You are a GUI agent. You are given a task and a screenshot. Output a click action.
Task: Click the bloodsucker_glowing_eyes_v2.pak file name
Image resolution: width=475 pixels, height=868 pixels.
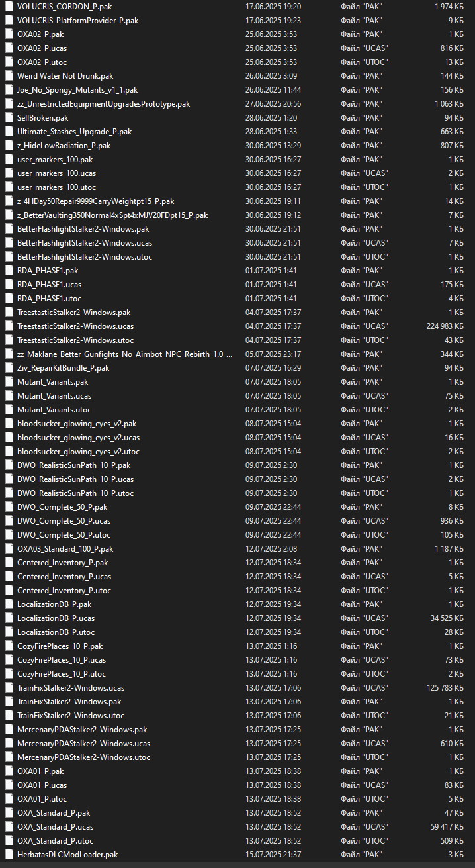[x=77, y=424]
